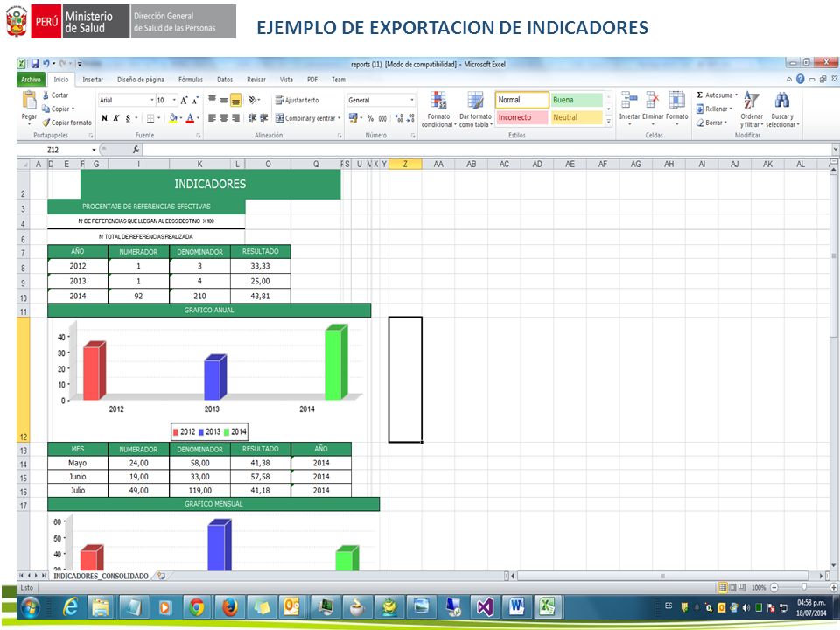840x630 pixels.
Task: Click the save icon in quick access
Action: click(x=35, y=64)
